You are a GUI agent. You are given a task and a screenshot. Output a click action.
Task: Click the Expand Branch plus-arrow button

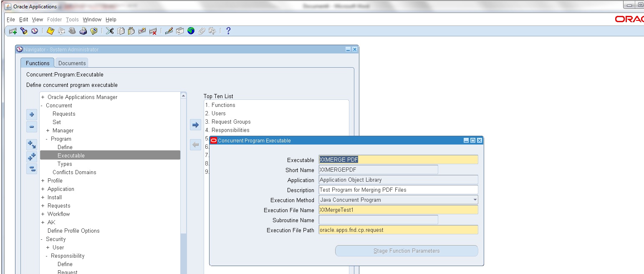pyautogui.click(x=32, y=145)
